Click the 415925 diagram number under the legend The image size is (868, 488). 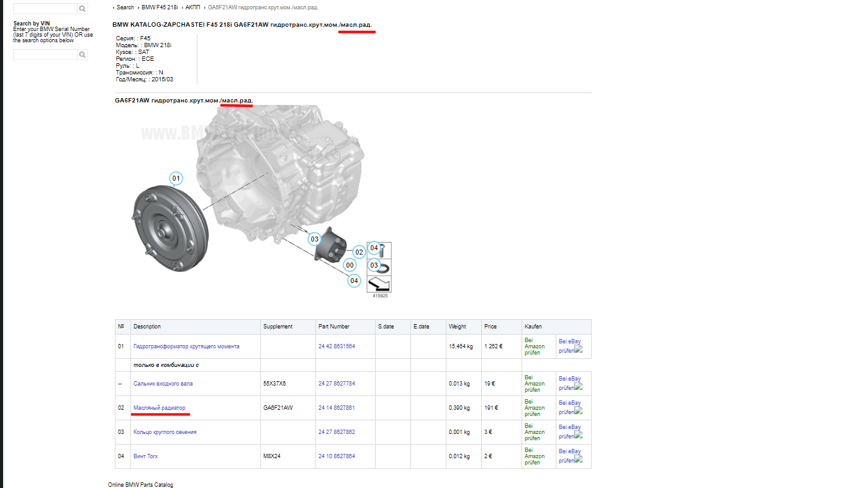(380, 296)
